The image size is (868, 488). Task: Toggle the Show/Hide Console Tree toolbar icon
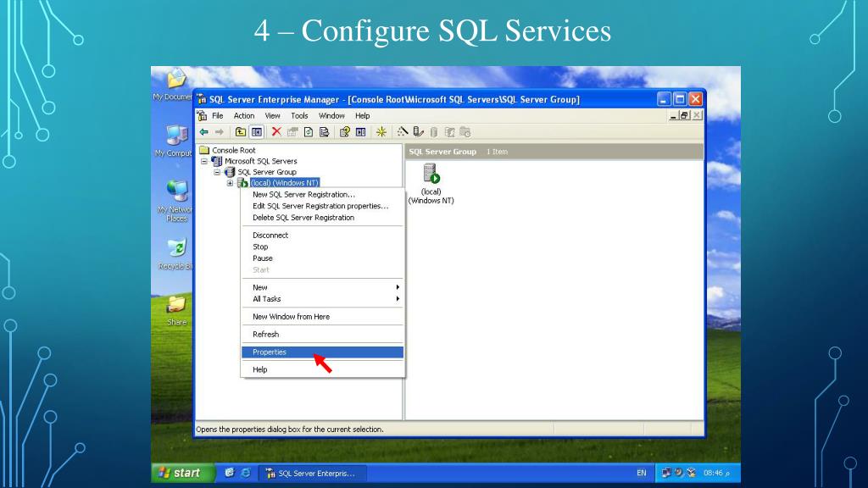click(256, 131)
